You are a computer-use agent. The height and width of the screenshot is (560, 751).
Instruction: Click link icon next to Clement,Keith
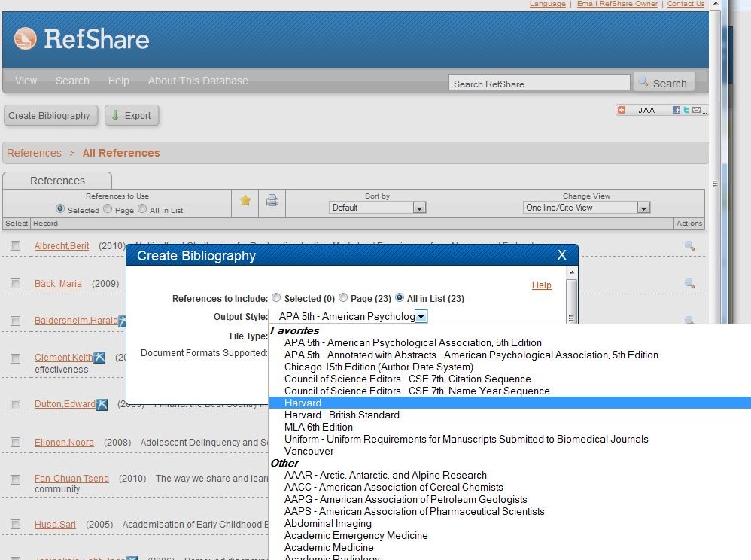coord(99,358)
